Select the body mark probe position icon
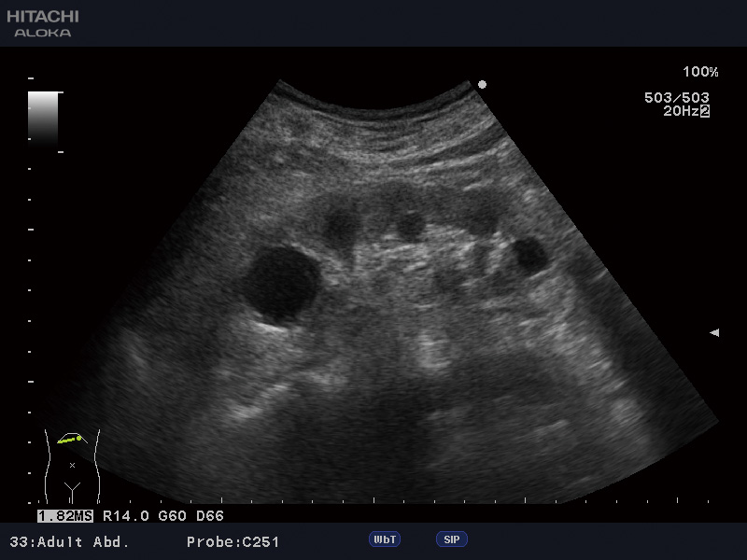The image size is (747, 560). 72,465
